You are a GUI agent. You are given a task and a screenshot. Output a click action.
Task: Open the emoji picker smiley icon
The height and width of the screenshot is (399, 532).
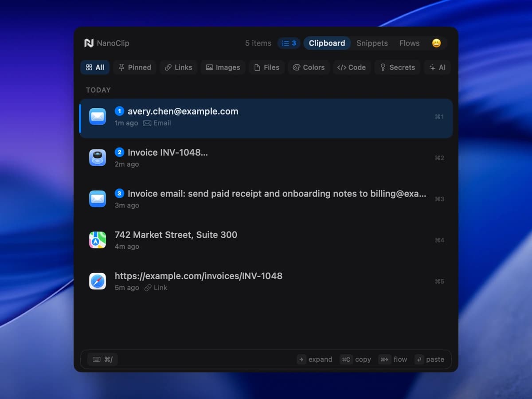coord(436,43)
